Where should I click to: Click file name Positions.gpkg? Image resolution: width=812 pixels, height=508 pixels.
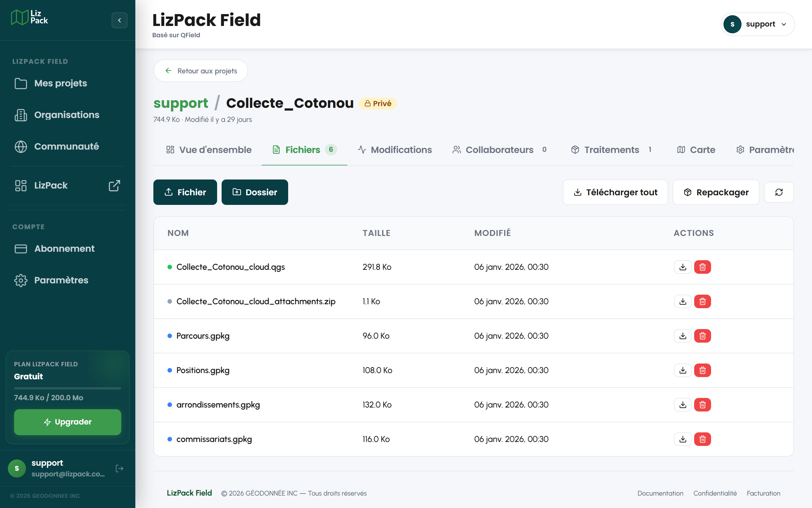click(203, 370)
